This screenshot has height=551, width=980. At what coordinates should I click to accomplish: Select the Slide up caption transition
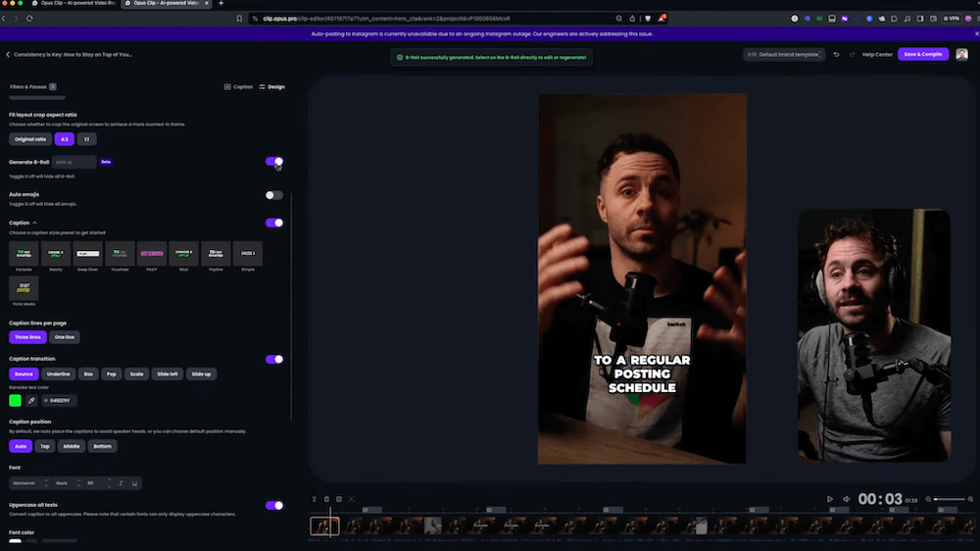[x=201, y=374]
